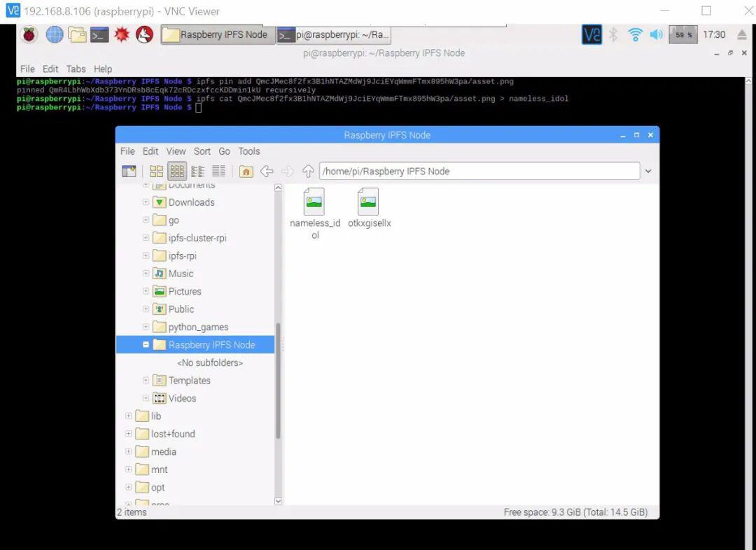Select the lib folder in tree

pyautogui.click(x=155, y=416)
